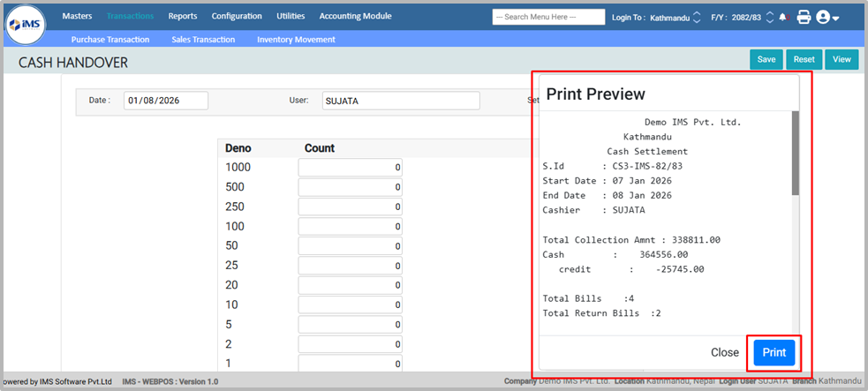Viewport: 868px width, 391px height.
Task: Open the notifications bell icon
Action: pyautogui.click(x=783, y=17)
